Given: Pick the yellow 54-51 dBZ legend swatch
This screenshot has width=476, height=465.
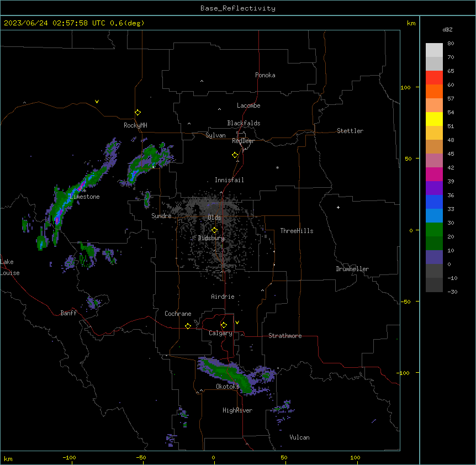Looking at the screenshot, I should [x=434, y=119].
